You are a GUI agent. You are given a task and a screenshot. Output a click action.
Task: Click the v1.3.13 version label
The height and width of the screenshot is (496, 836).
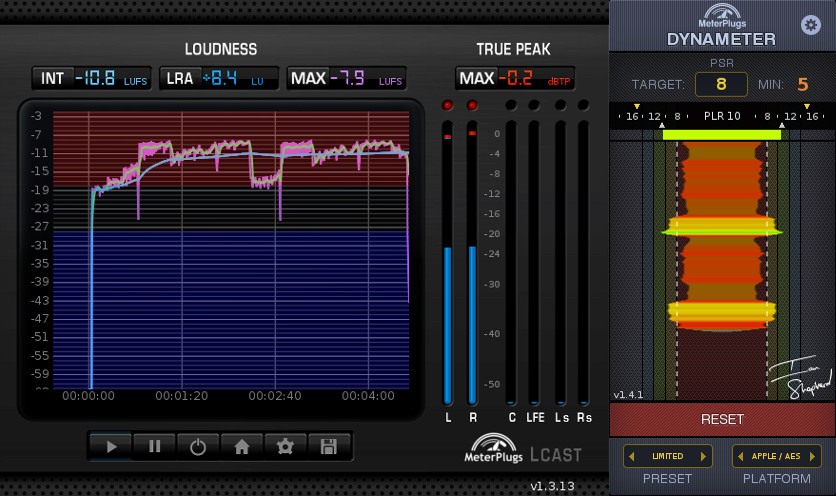[x=552, y=486]
